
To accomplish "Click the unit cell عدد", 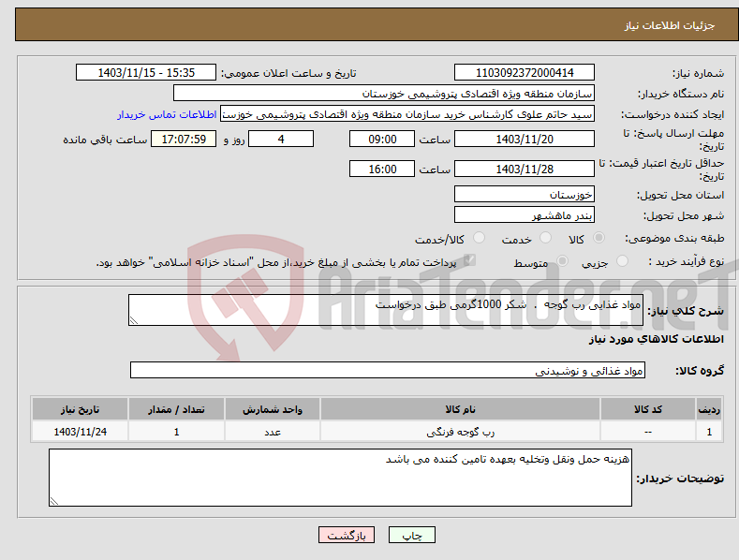I will (x=273, y=432).
